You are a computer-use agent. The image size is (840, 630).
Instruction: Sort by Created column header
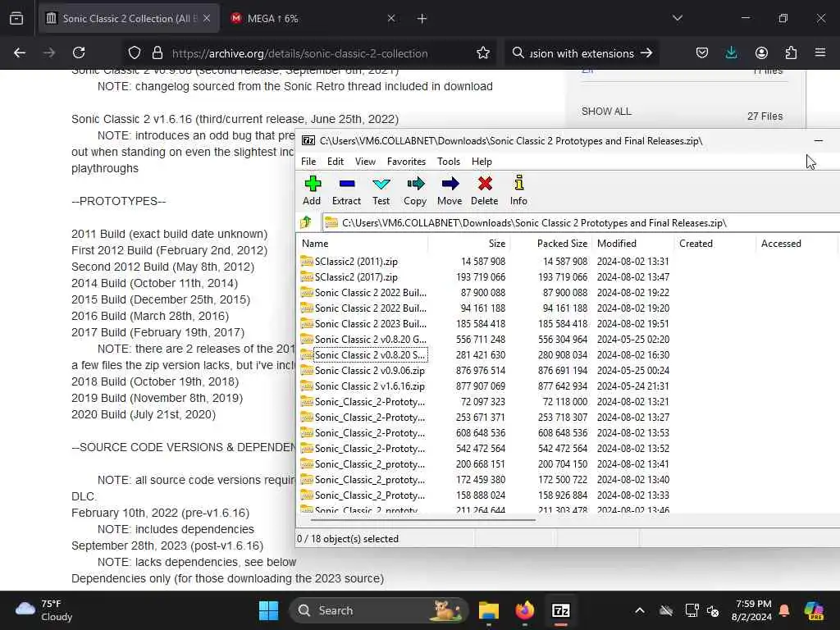(x=714, y=243)
